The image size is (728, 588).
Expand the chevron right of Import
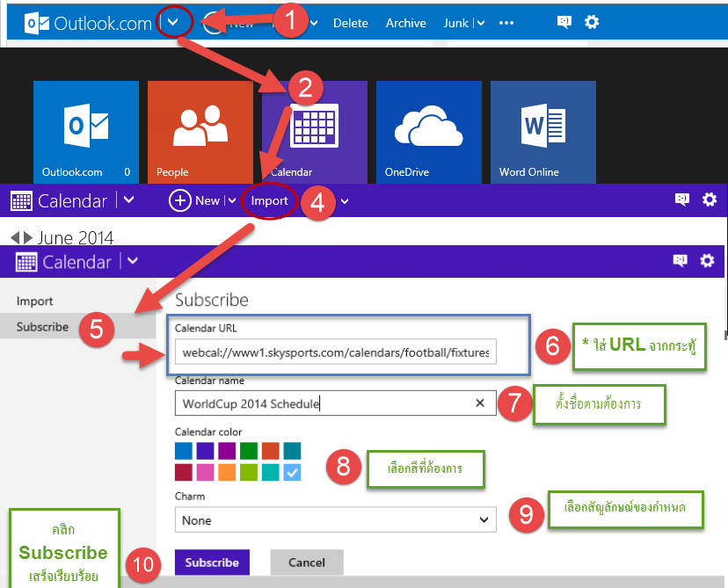click(x=345, y=201)
